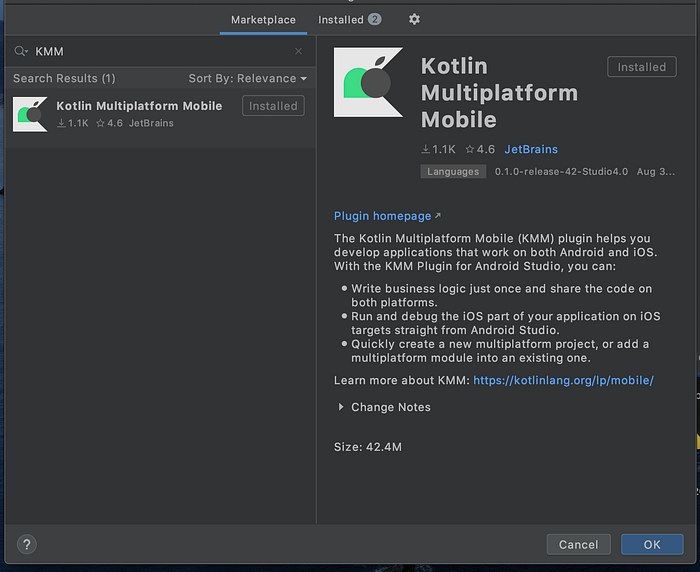The image size is (700, 572).
Task: Click the star rating in plugin details
Action: pos(480,149)
